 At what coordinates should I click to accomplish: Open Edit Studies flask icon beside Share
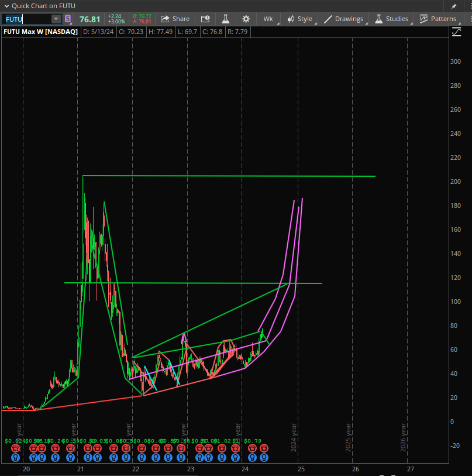pyautogui.click(x=225, y=19)
